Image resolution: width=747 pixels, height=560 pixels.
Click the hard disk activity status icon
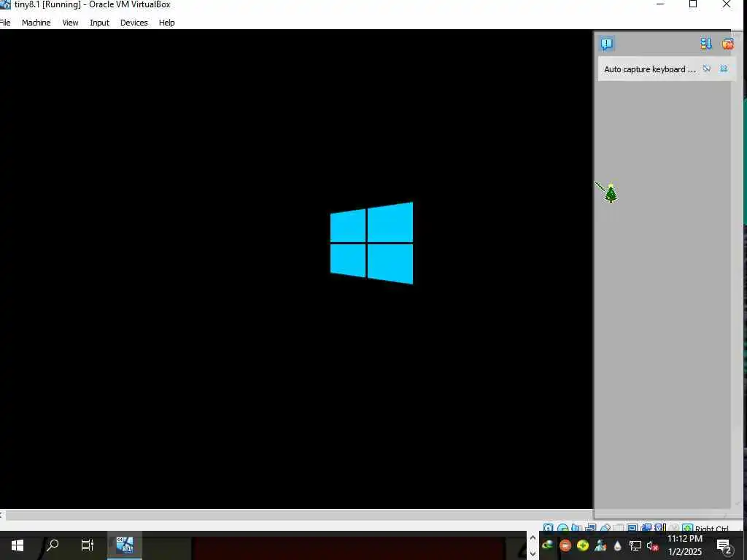click(x=549, y=528)
